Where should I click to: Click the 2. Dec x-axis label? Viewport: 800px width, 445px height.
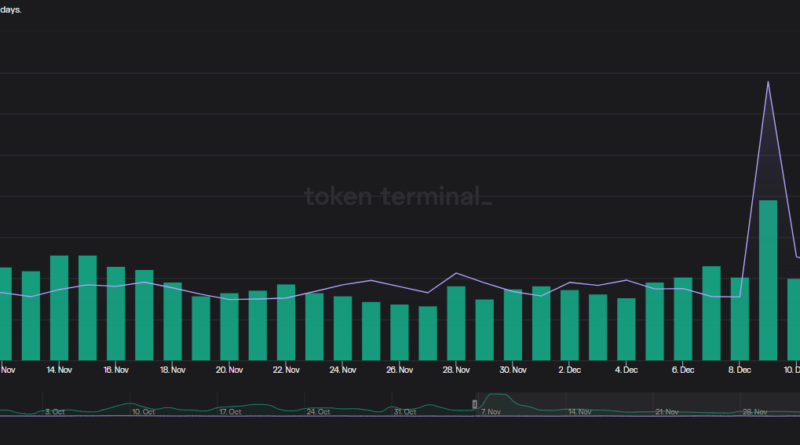click(x=569, y=370)
